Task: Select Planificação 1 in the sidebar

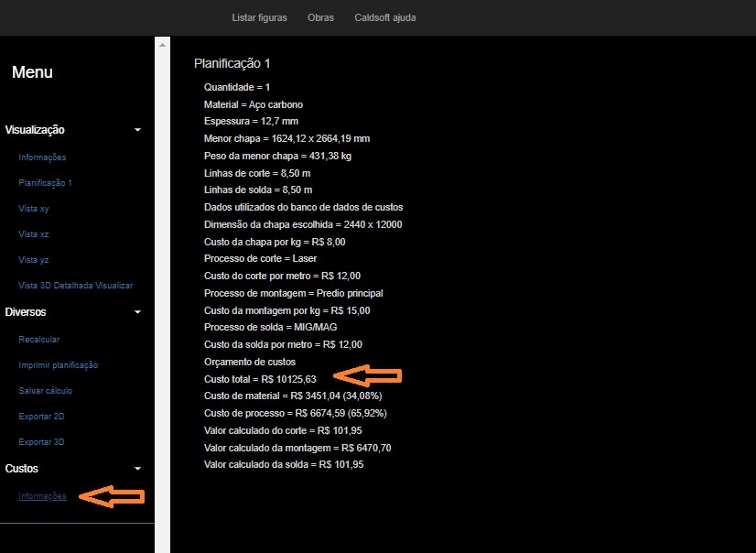Action: 45,183
